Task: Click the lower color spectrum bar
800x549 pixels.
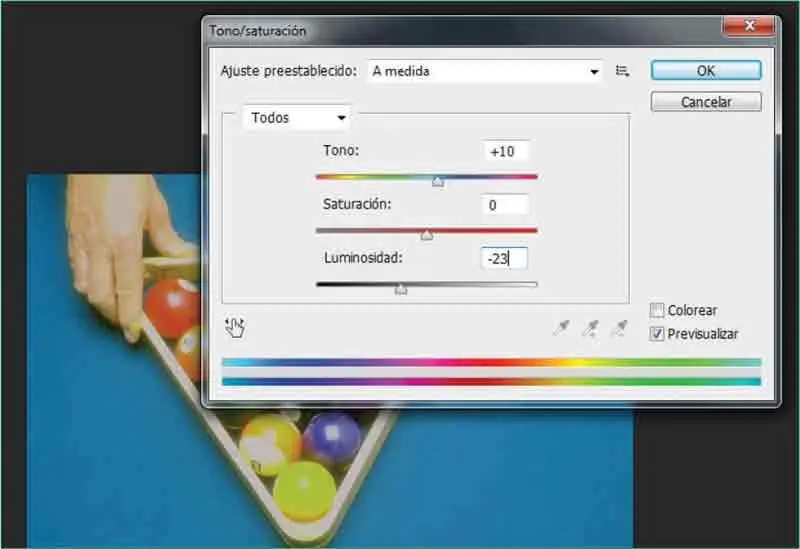Action: 491,381
